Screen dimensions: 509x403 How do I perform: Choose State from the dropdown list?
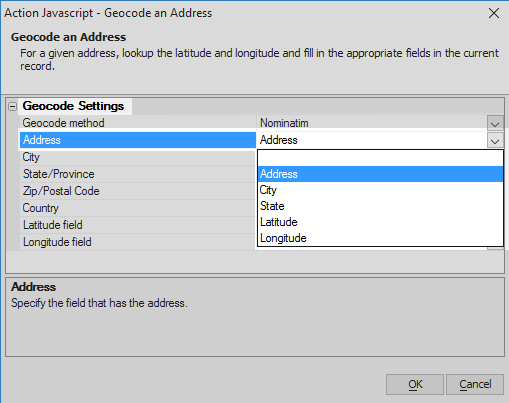click(380, 206)
